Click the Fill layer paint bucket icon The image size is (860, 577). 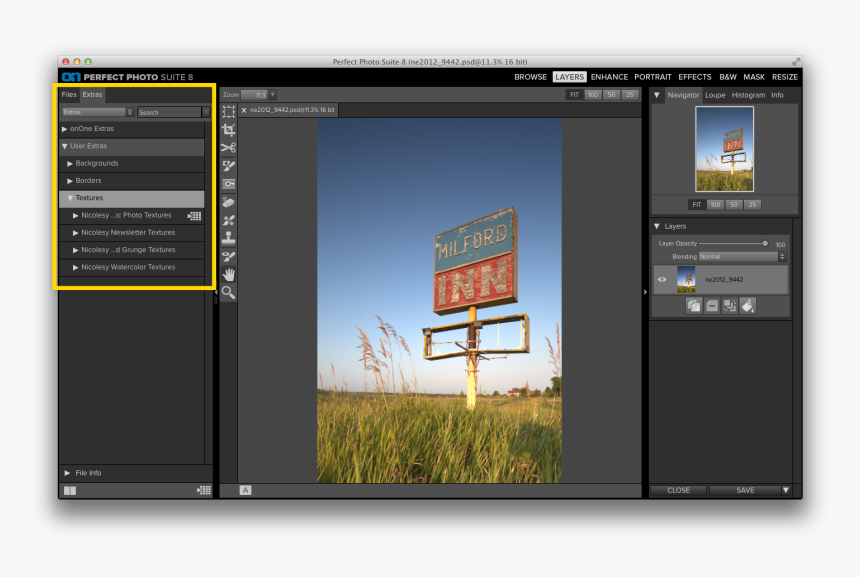click(747, 306)
